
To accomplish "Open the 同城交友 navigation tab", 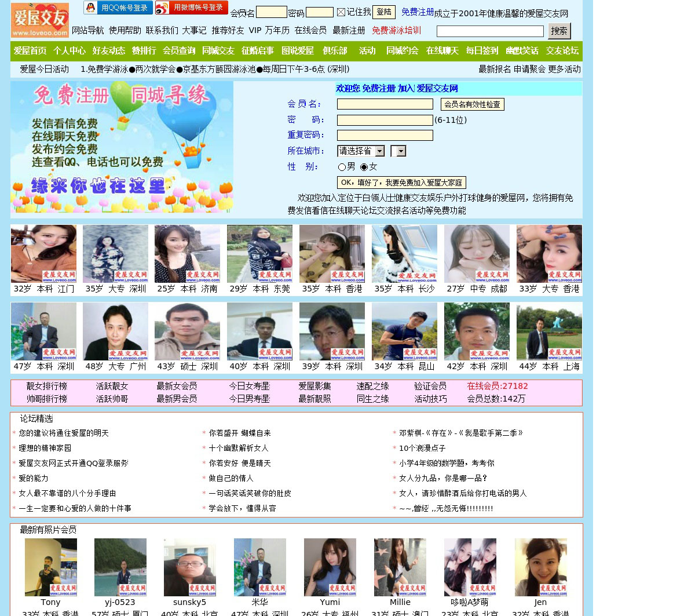I will click(x=218, y=51).
